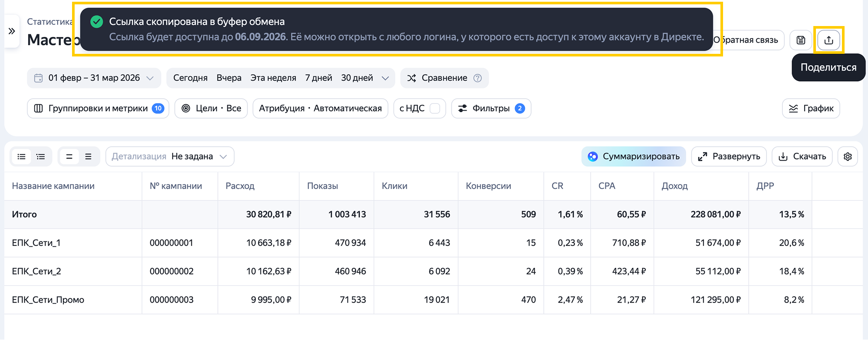The width and height of the screenshot is (868, 340).
Task: Select the Вчера period preset
Action: pos(229,78)
